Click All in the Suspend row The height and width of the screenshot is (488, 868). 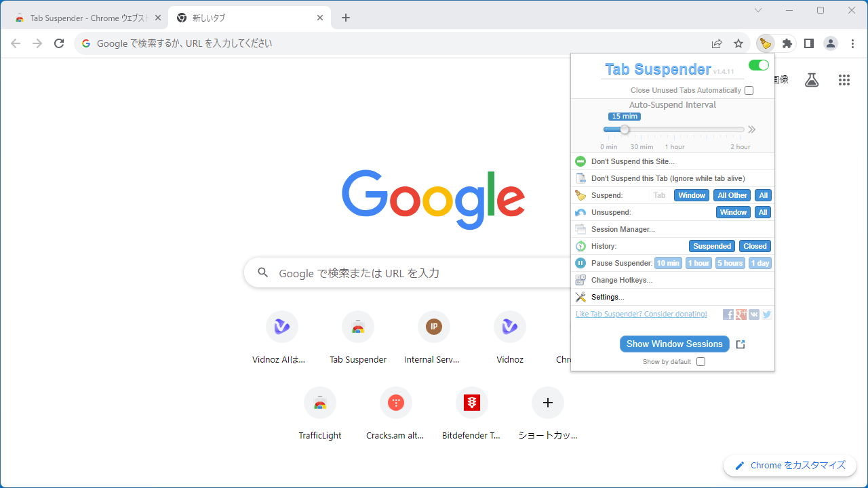(764, 195)
